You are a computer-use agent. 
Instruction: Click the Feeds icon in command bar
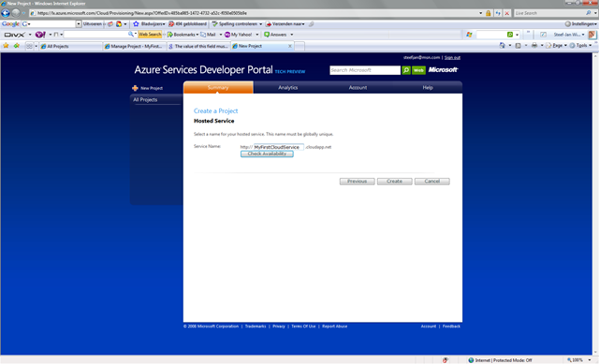click(518, 46)
